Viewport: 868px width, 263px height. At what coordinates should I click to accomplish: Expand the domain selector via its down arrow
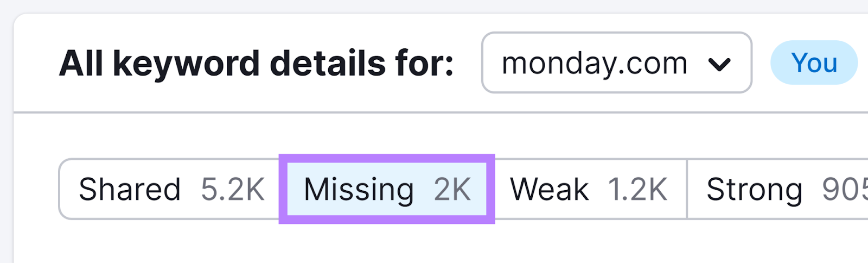point(719,65)
